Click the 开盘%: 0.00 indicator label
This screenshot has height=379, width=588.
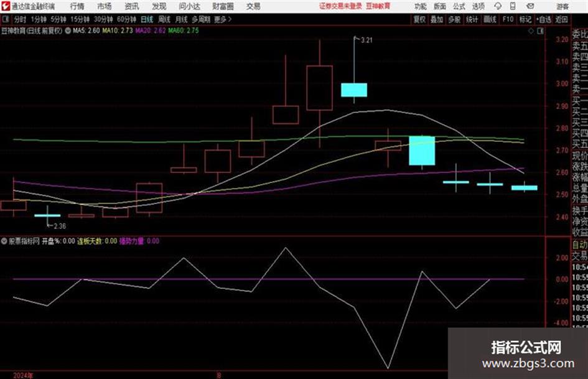58,241
